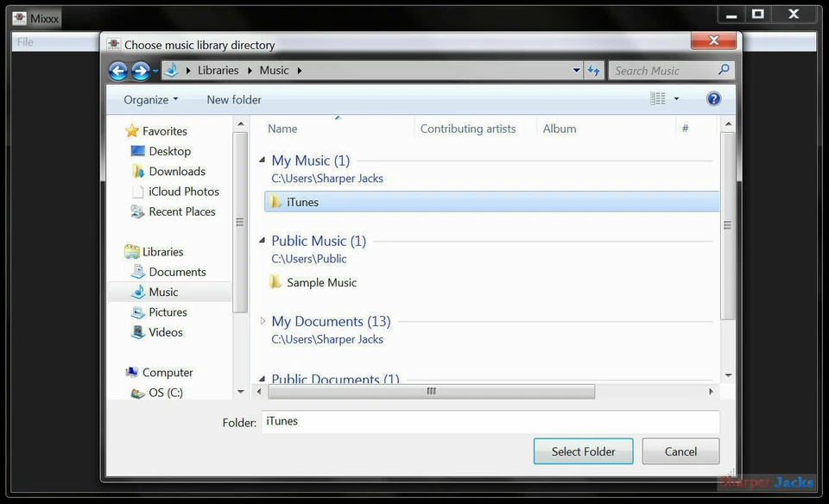Open the address bar history dropdown

pos(575,70)
